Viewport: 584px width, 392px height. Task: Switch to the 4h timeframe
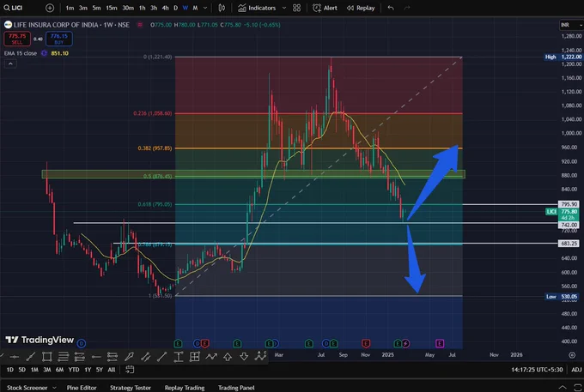pyautogui.click(x=165, y=8)
